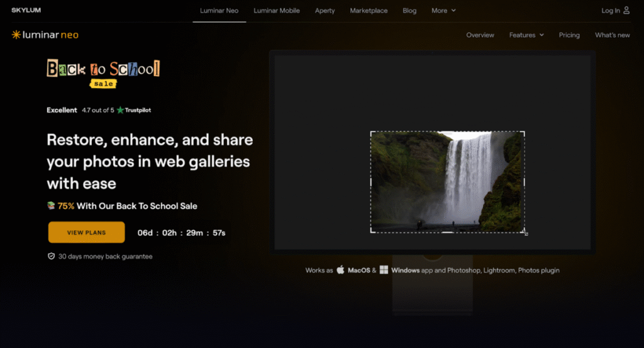Click the Excellent rating label
Viewport: 644px width, 348px height.
click(62, 110)
